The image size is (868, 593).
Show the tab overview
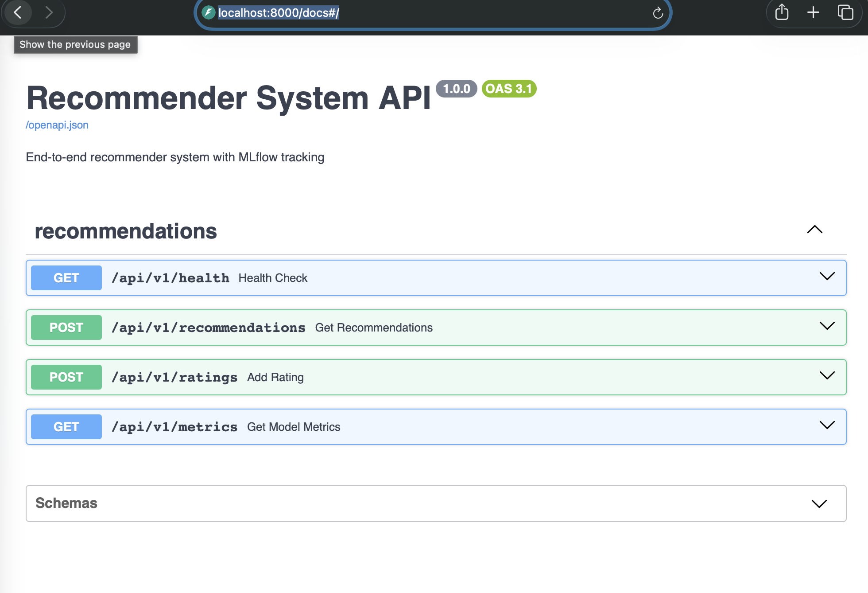tap(845, 12)
